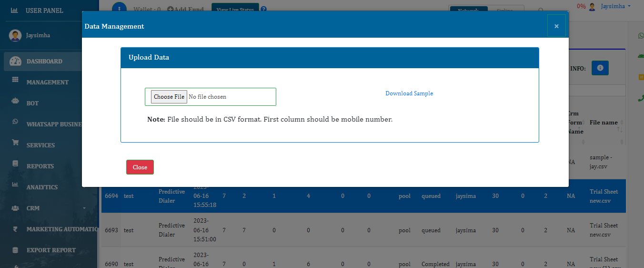Click the Dashboard gauge icon in sidebar
Image resolution: width=644 pixels, height=268 pixels.
pyautogui.click(x=15, y=61)
